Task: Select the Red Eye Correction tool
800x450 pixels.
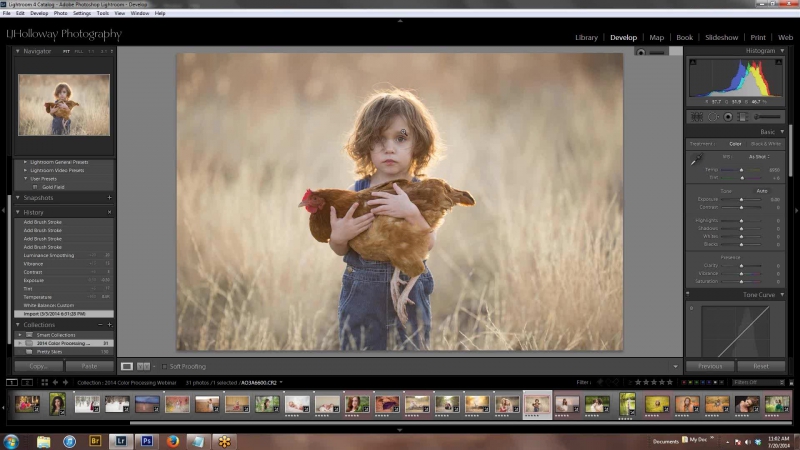Action: [x=728, y=117]
